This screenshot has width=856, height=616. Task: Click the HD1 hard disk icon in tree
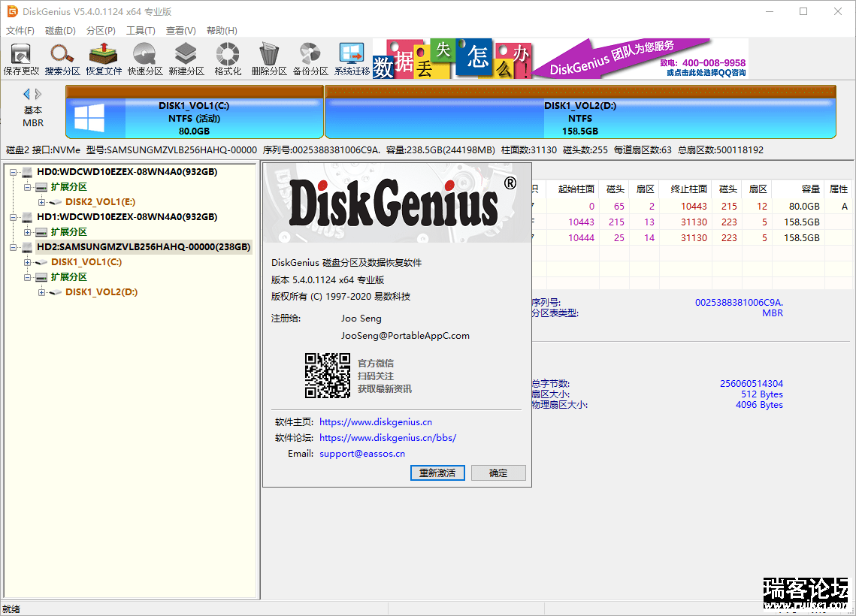tap(28, 217)
